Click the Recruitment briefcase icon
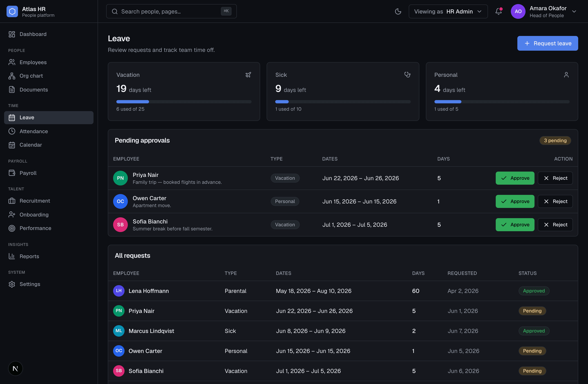The height and width of the screenshot is (384, 588). click(x=12, y=201)
